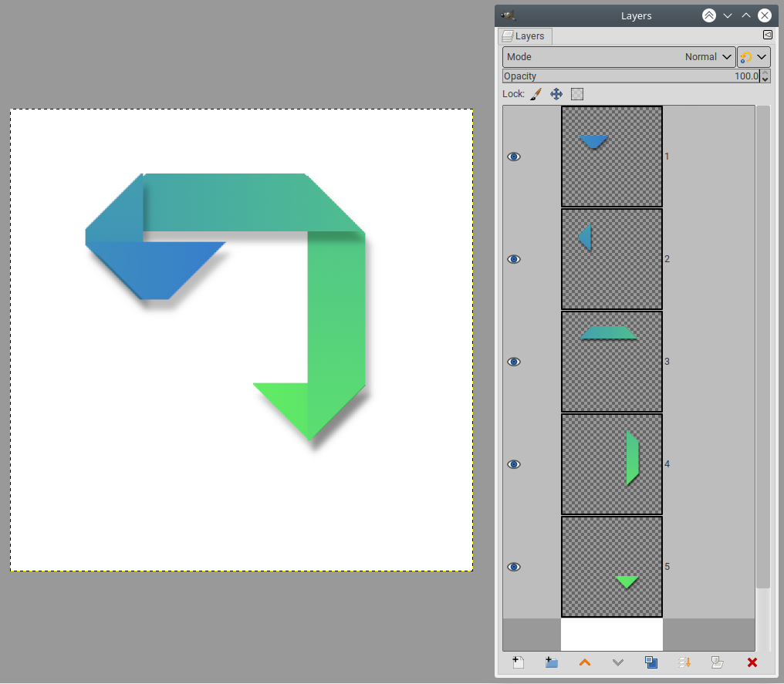Image resolution: width=784 pixels, height=684 pixels.
Task: Increase opacity with the up stepper arrow
Action: (x=765, y=73)
